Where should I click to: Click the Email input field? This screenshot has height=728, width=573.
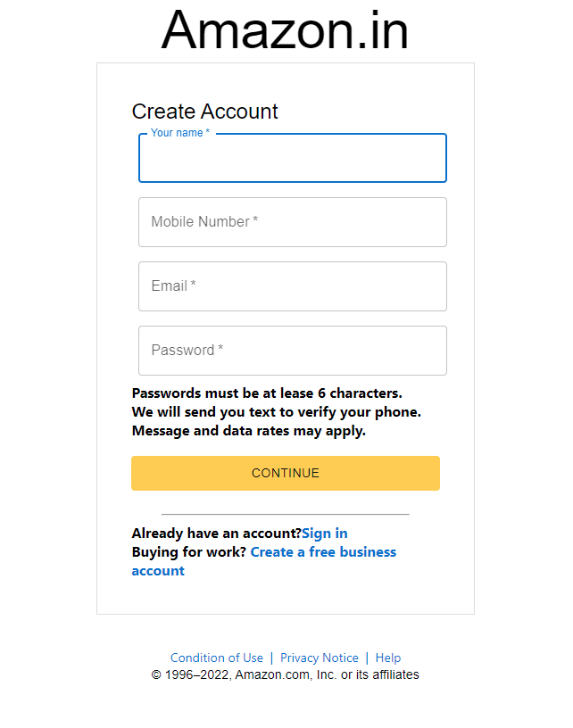pos(292,285)
